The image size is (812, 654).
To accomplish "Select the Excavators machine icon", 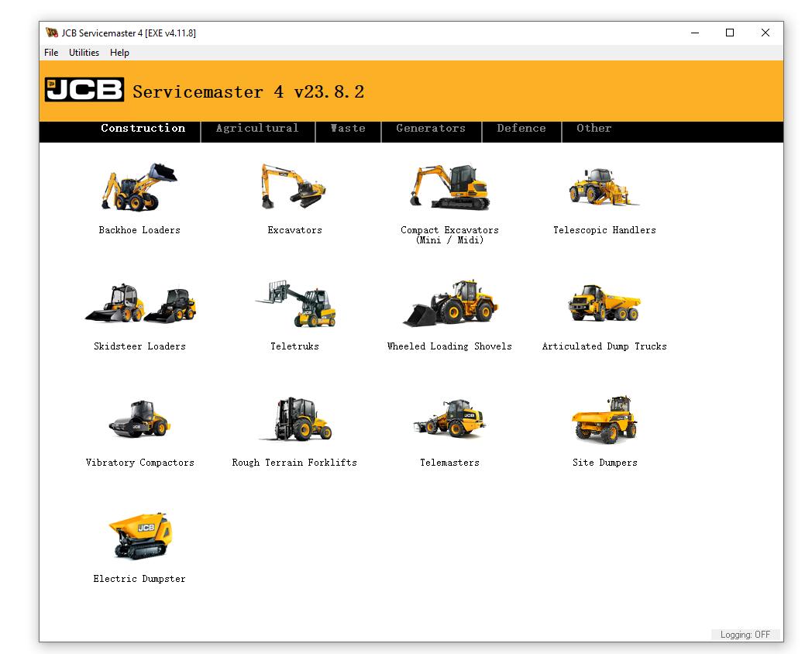I will 294,187.
